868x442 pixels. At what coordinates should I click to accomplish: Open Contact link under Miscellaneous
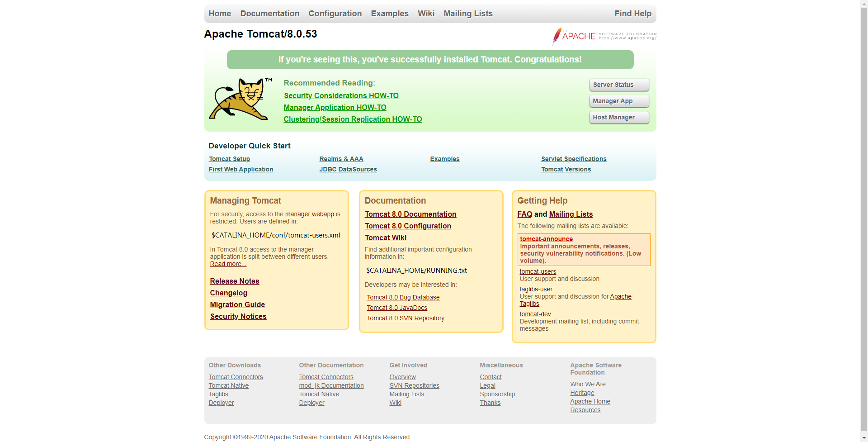[491, 377]
